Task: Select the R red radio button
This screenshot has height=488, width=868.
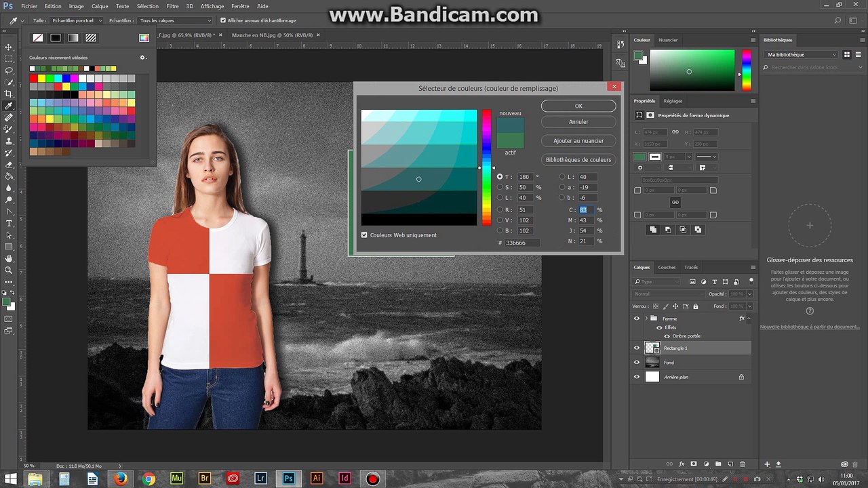Action: (x=500, y=210)
